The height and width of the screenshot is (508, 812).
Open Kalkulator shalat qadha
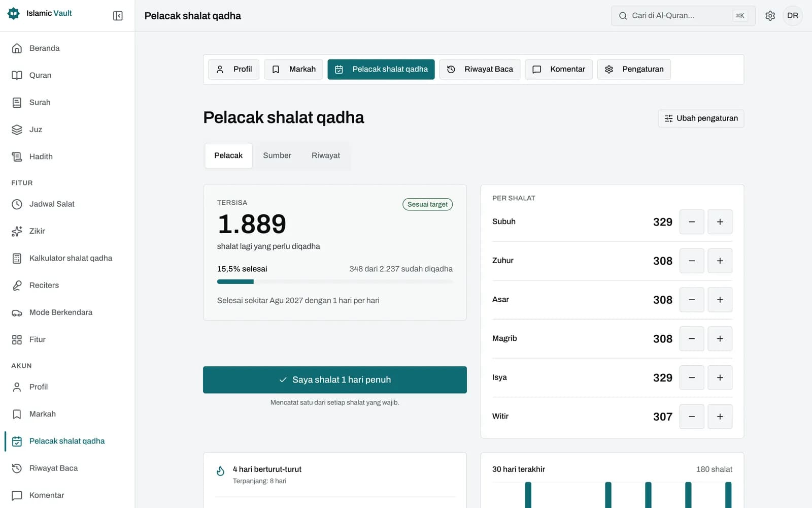[x=67, y=258]
